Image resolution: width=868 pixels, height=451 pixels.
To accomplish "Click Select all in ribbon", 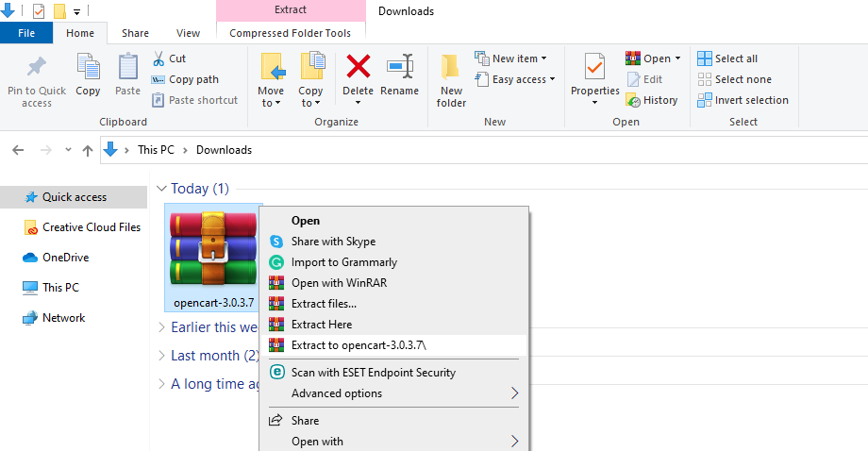I will (727, 58).
